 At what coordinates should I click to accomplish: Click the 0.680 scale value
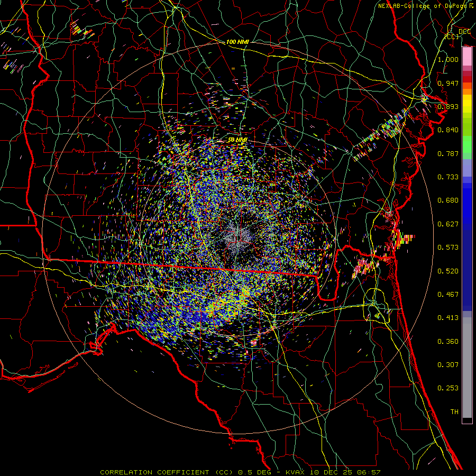448,200
